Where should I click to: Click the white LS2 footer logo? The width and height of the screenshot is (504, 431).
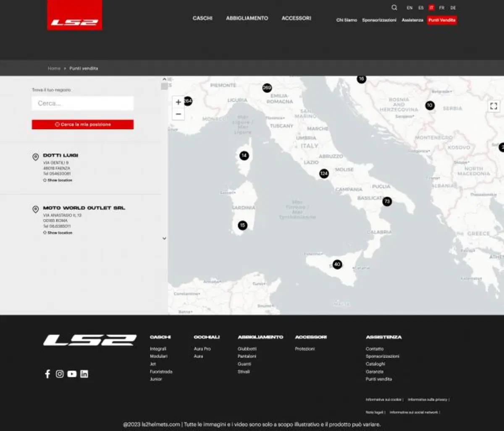click(90, 340)
